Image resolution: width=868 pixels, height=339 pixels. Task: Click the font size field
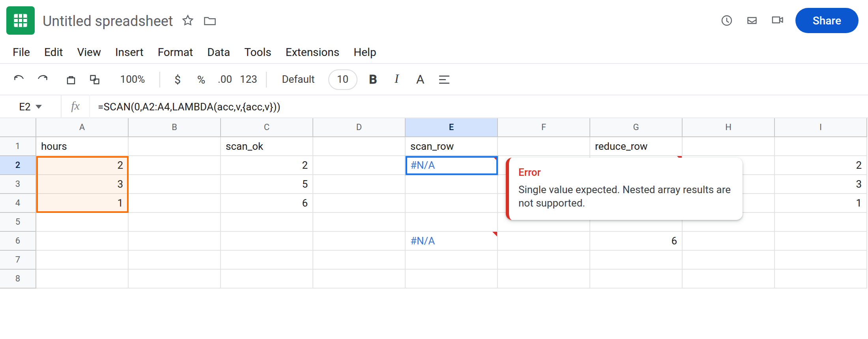(x=343, y=80)
